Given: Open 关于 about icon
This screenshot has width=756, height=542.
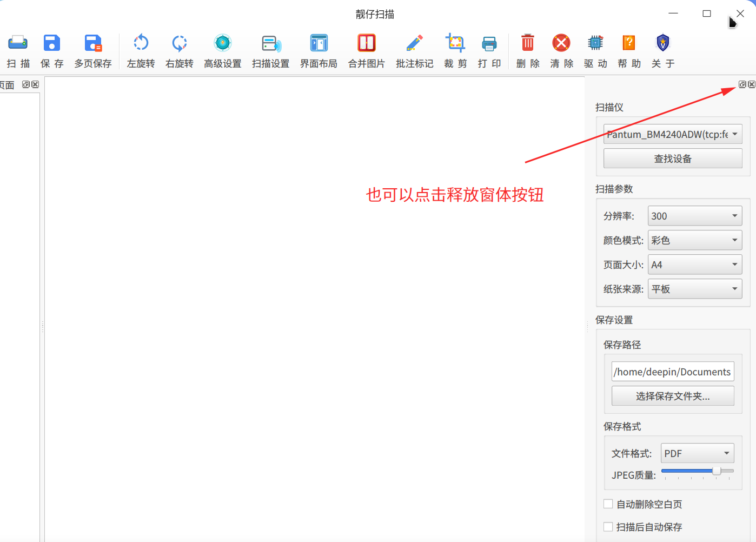Looking at the screenshot, I should point(663,43).
